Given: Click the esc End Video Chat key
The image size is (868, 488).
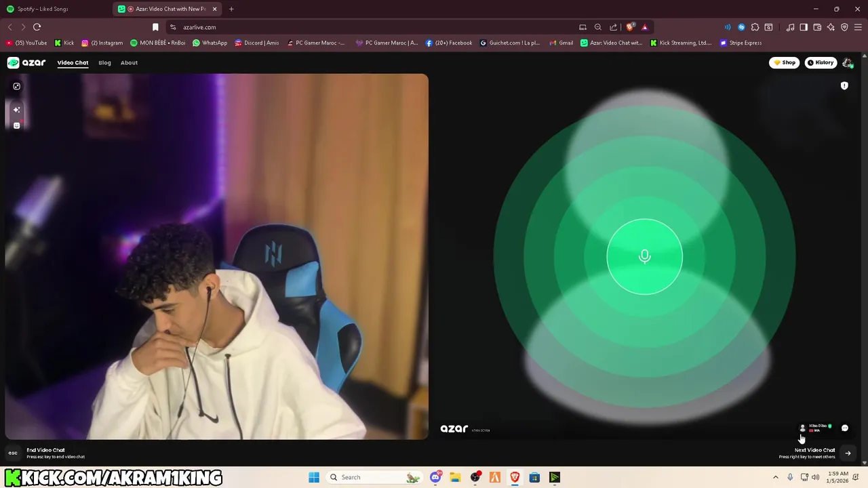Looking at the screenshot, I should point(13,453).
